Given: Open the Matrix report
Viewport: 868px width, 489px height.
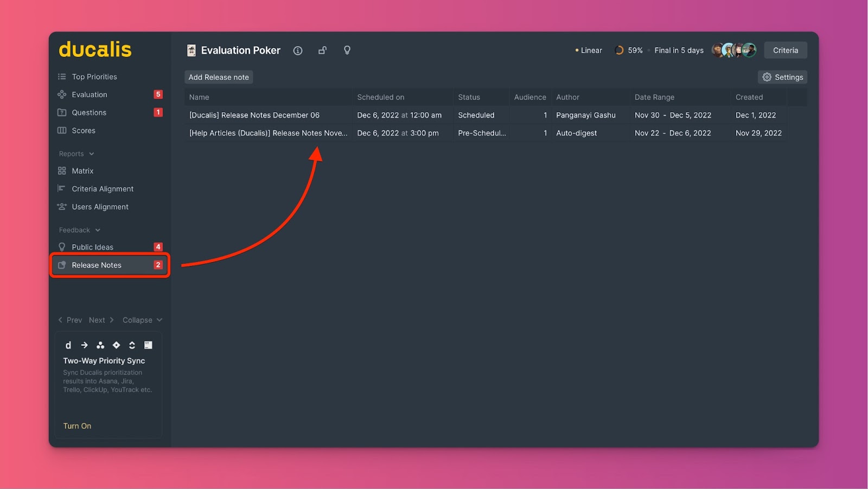Looking at the screenshot, I should (x=82, y=170).
